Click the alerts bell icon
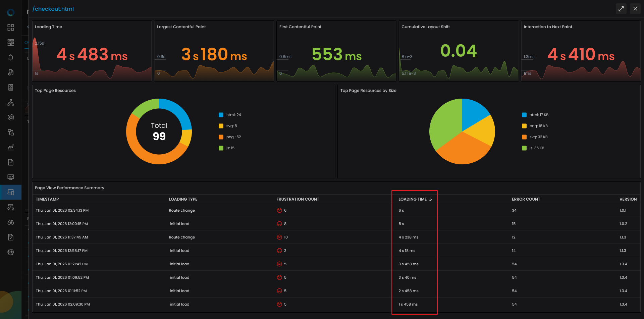This screenshot has width=644, height=319. point(11,57)
